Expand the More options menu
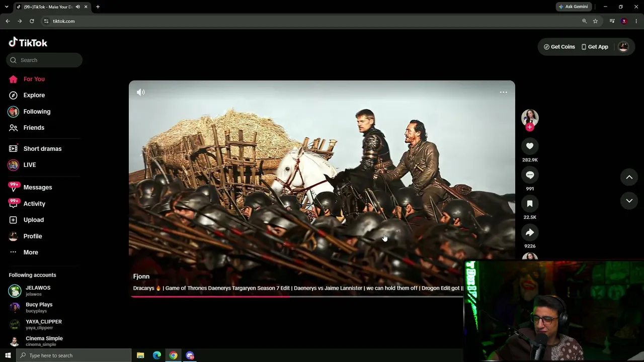The width and height of the screenshot is (644, 362). (x=31, y=252)
